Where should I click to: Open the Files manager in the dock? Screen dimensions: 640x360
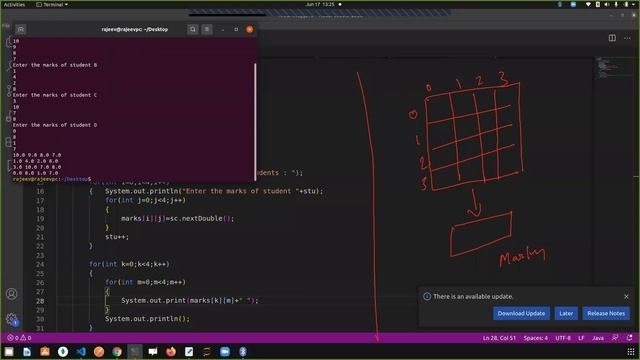[9, 351]
